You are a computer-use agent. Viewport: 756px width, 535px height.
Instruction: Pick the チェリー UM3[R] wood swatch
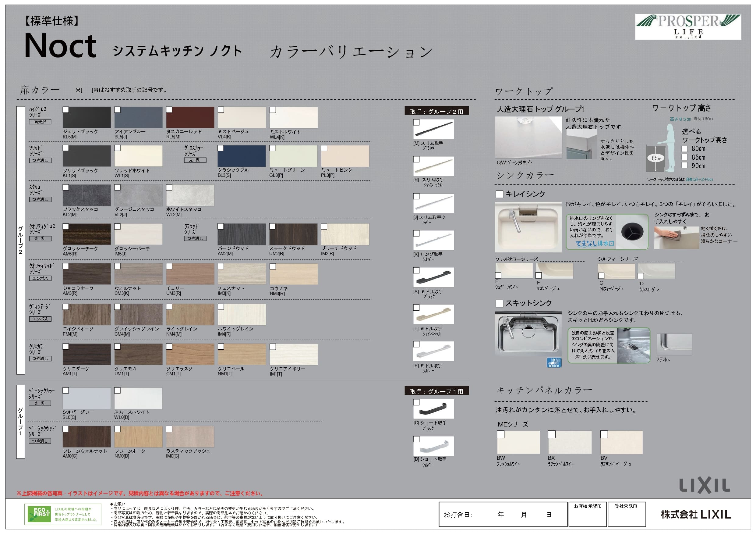point(190,274)
